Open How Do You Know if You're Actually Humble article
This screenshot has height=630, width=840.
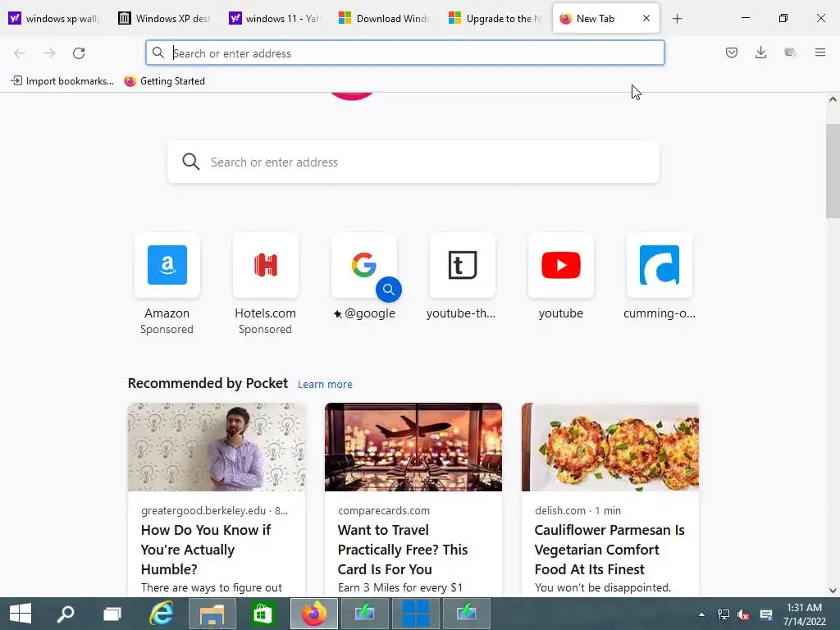pos(206,550)
